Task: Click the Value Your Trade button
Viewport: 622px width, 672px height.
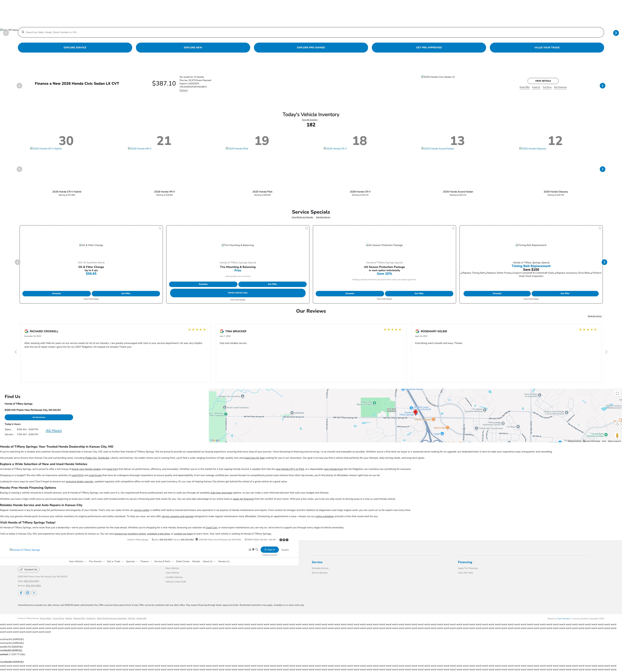Action: pos(547,47)
